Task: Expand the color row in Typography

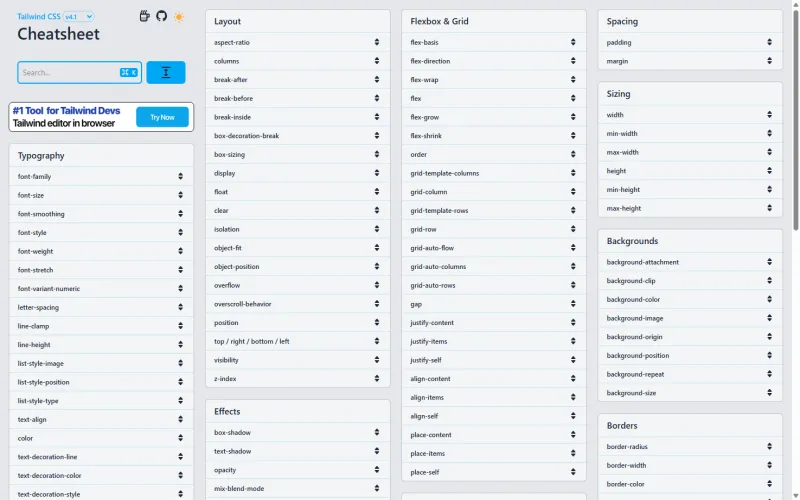Action: point(101,438)
